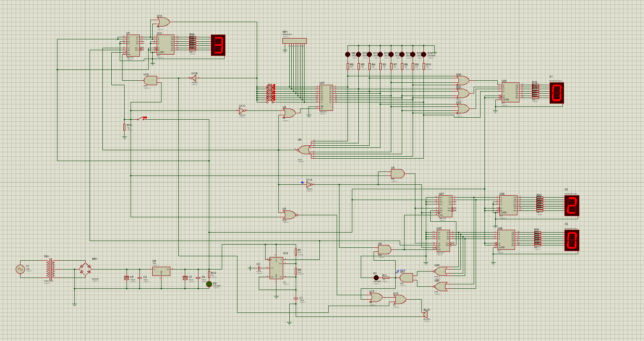Toggle the switch above resistor R13
This screenshot has height=341, width=644.
pos(141,118)
